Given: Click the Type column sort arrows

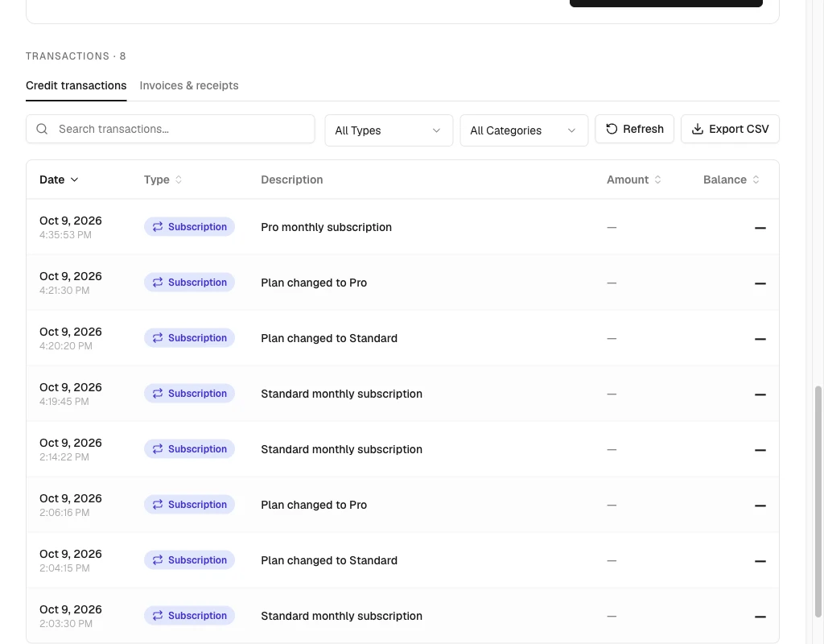Looking at the screenshot, I should coord(179,180).
